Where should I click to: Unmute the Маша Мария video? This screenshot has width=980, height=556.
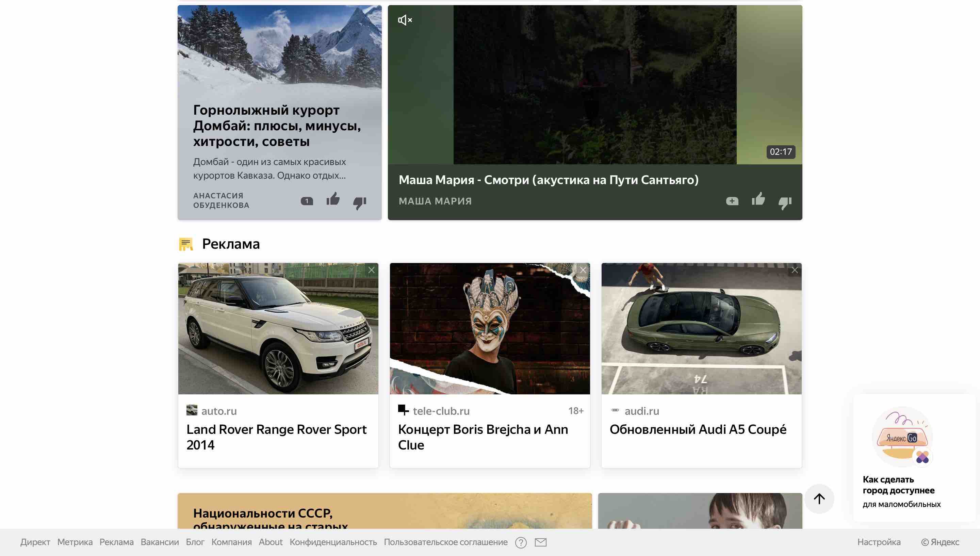[405, 20]
